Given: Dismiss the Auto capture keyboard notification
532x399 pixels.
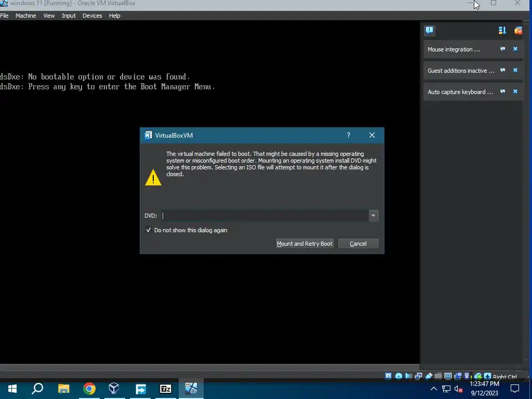Looking at the screenshot, I should [515, 91].
